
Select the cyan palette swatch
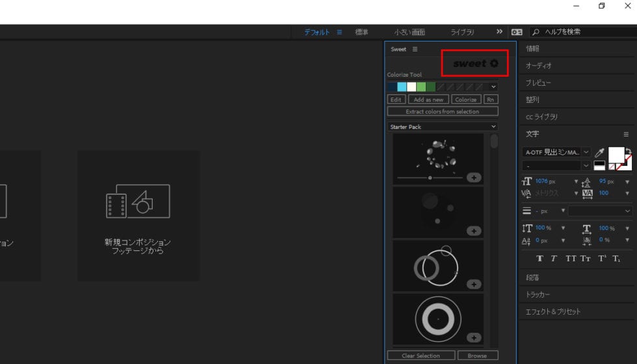coord(402,86)
